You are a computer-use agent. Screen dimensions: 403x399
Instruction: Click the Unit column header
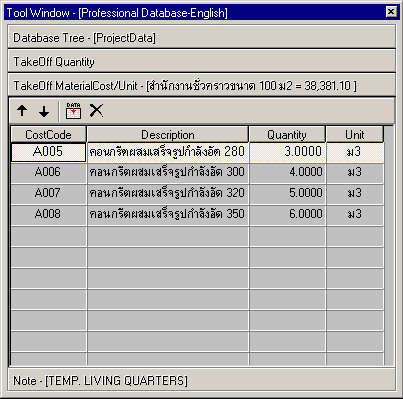[x=355, y=135]
